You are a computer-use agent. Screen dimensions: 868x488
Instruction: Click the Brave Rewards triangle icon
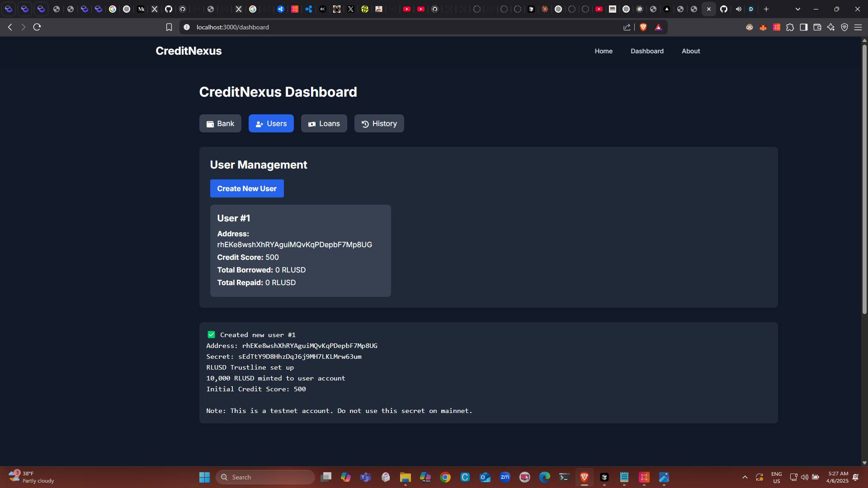(658, 27)
